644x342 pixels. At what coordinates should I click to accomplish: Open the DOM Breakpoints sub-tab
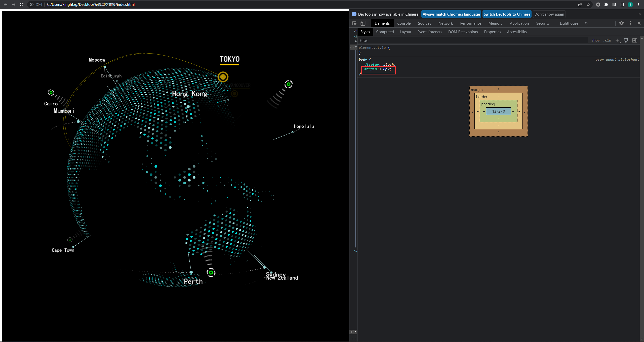click(463, 32)
